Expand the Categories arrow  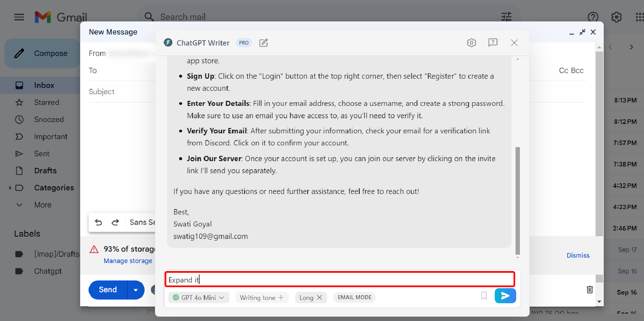10,188
